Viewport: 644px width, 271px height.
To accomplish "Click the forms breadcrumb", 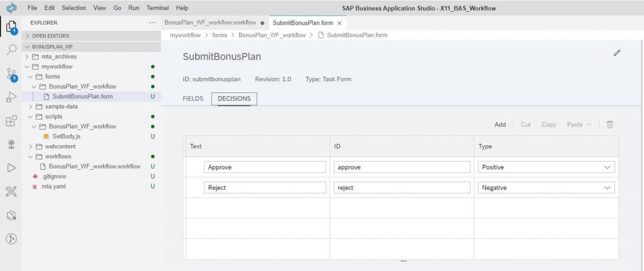I will [219, 35].
